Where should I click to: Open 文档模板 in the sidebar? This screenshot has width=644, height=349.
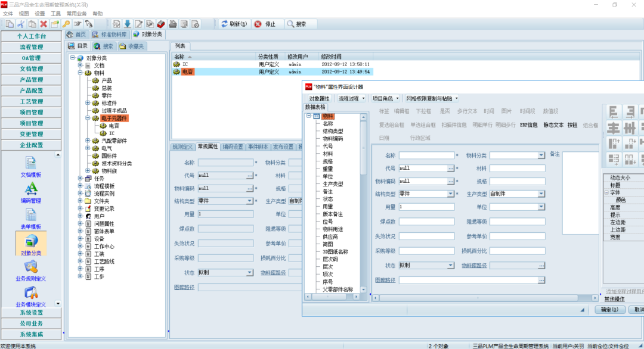(30, 166)
